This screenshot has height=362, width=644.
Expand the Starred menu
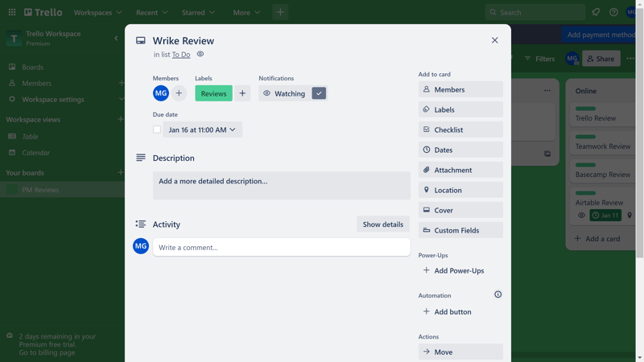pos(198,12)
